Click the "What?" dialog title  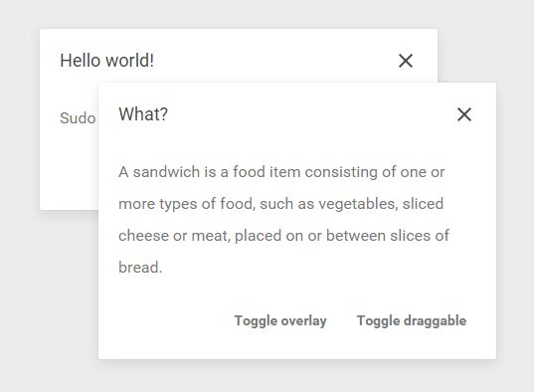click(143, 114)
